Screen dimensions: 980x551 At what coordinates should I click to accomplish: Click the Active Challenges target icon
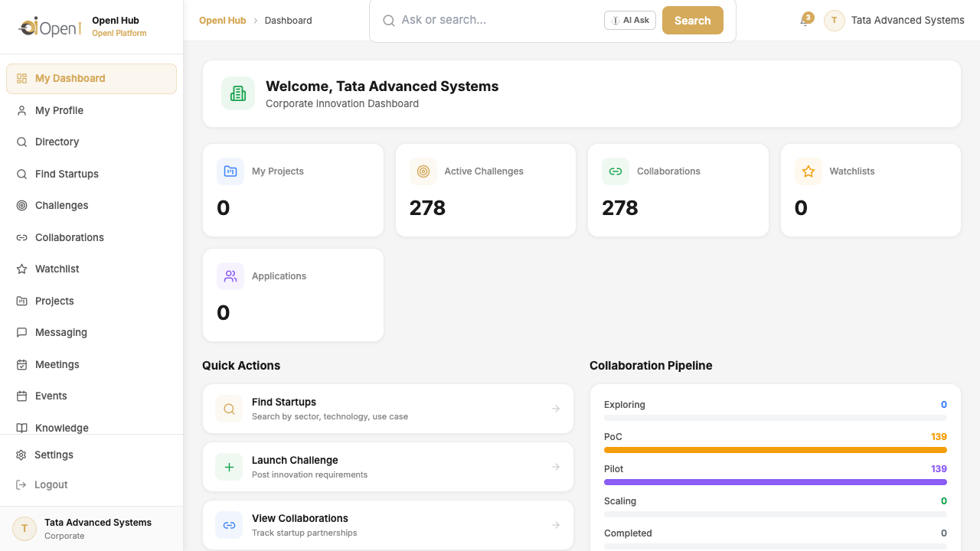[x=423, y=171]
